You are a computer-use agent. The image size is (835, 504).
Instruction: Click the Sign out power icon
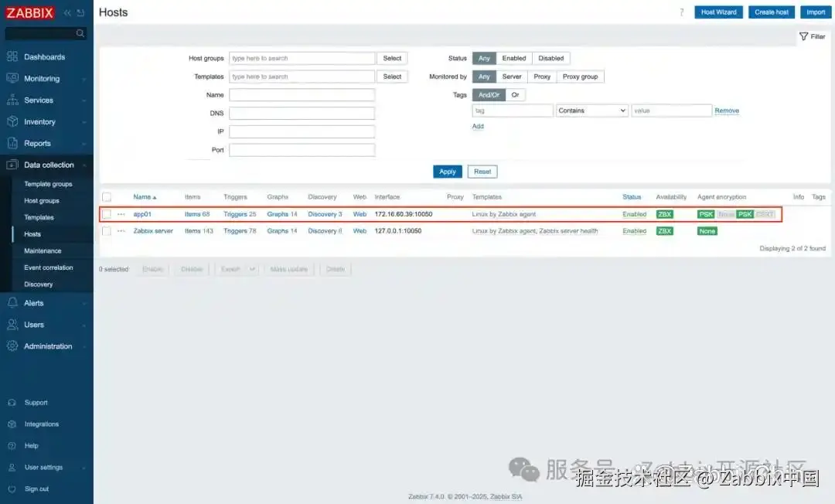(x=12, y=489)
